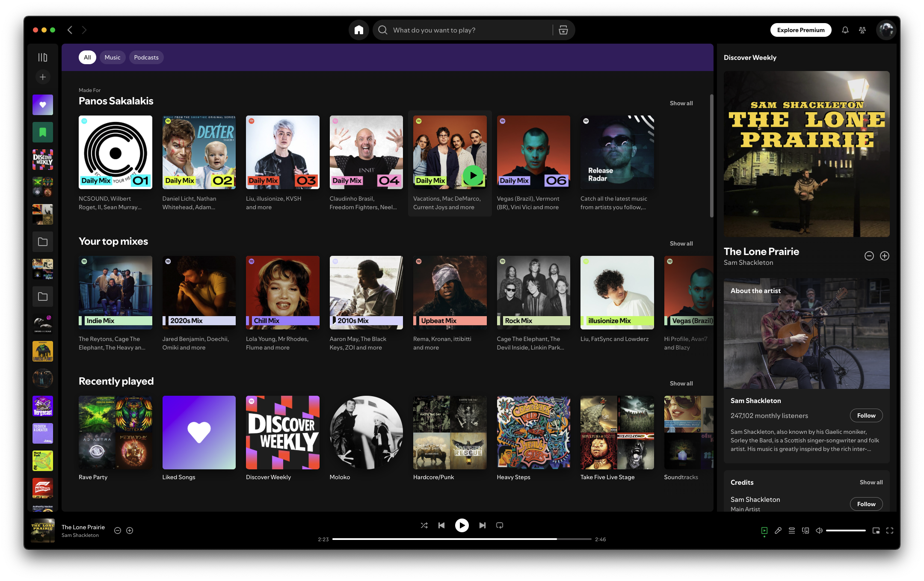Select the Music filter chip
This screenshot has height=581, width=924.
[113, 57]
